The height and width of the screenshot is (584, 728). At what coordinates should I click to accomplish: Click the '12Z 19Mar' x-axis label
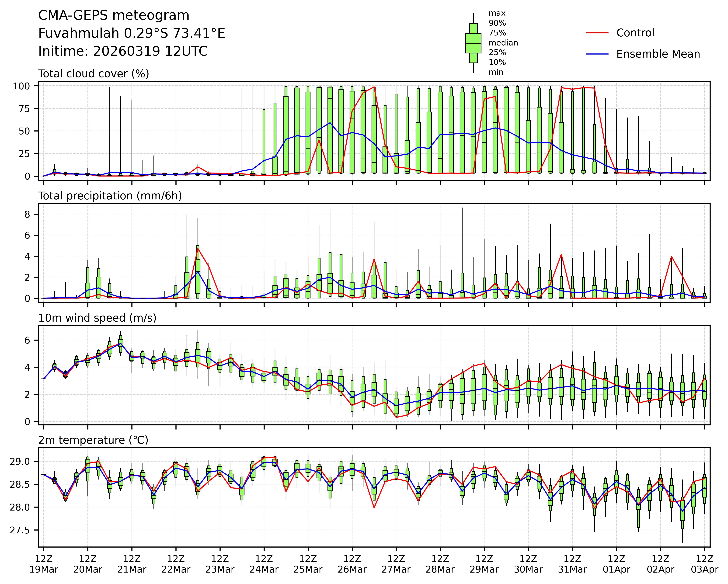(44, 564)
